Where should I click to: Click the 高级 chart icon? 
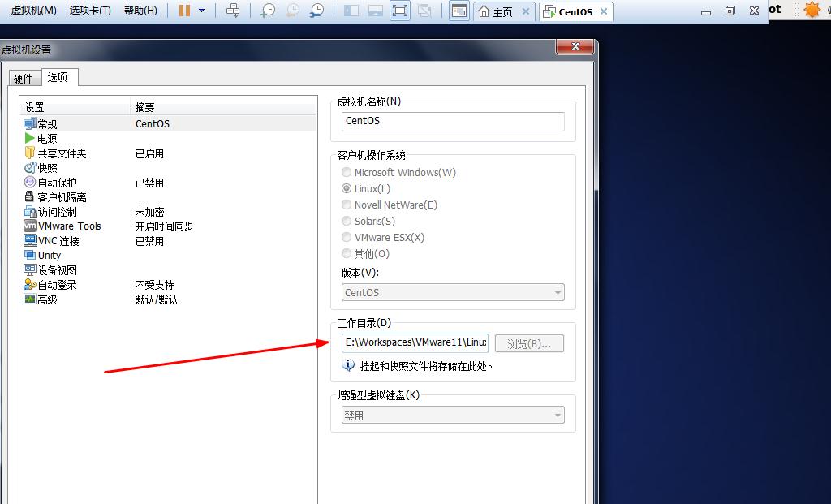pos(30,299)
